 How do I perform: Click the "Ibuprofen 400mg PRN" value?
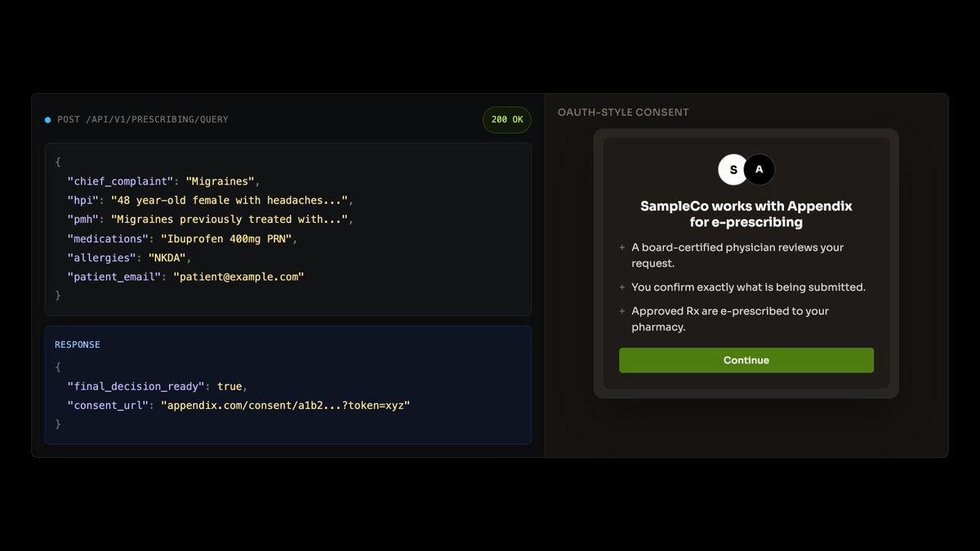tap(226, 238)
